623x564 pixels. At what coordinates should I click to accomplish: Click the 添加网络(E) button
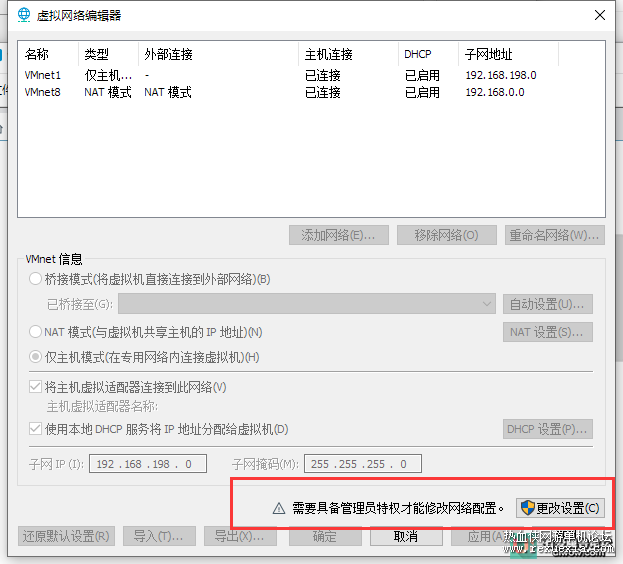point(339,235)
